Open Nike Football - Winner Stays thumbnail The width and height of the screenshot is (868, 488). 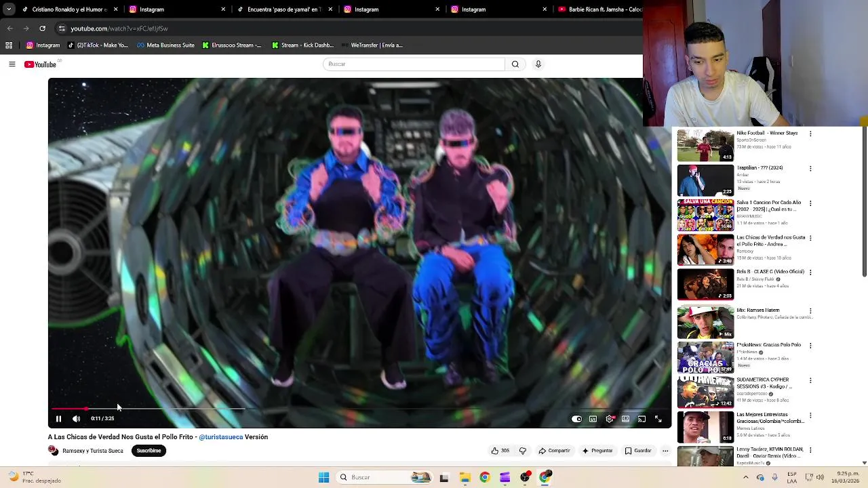point(705,145)
